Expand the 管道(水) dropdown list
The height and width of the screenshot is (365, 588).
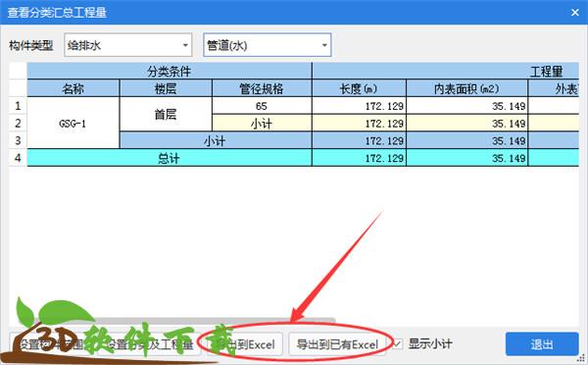(267, 45)
